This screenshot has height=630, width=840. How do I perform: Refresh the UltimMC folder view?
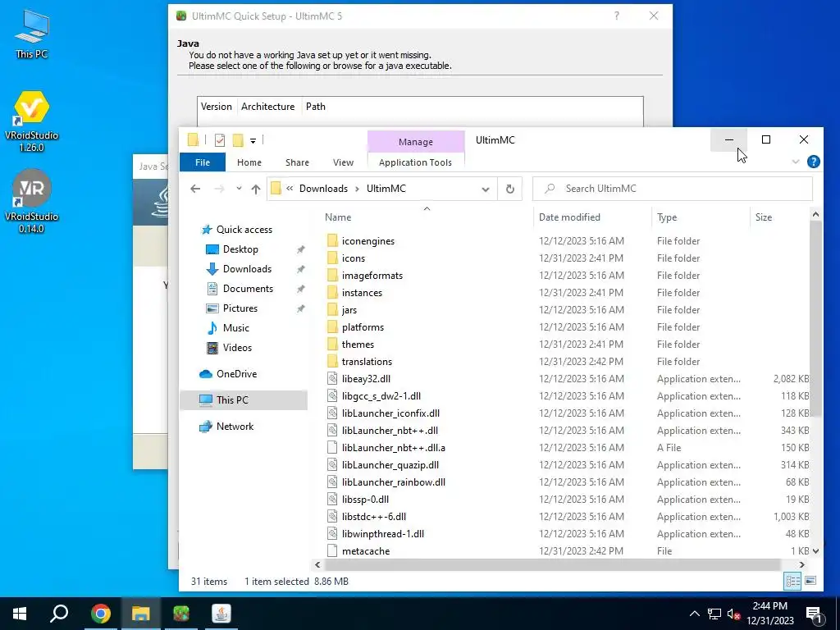(510, 189)
